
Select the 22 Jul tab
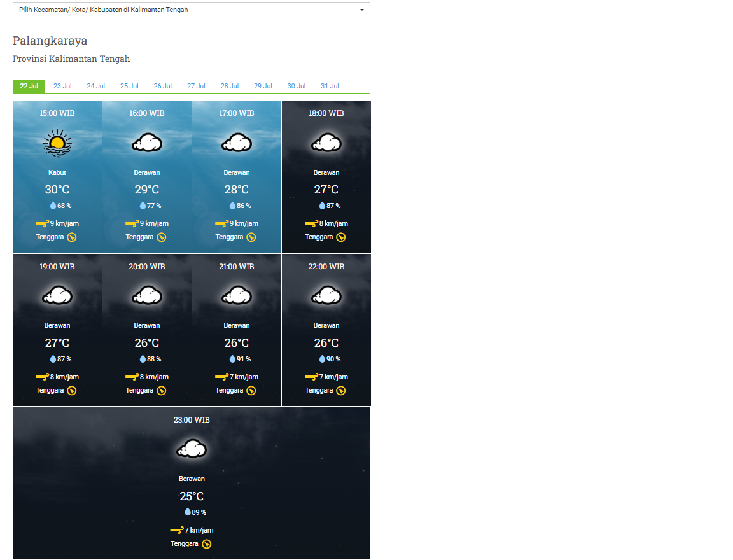pos(29,86)
